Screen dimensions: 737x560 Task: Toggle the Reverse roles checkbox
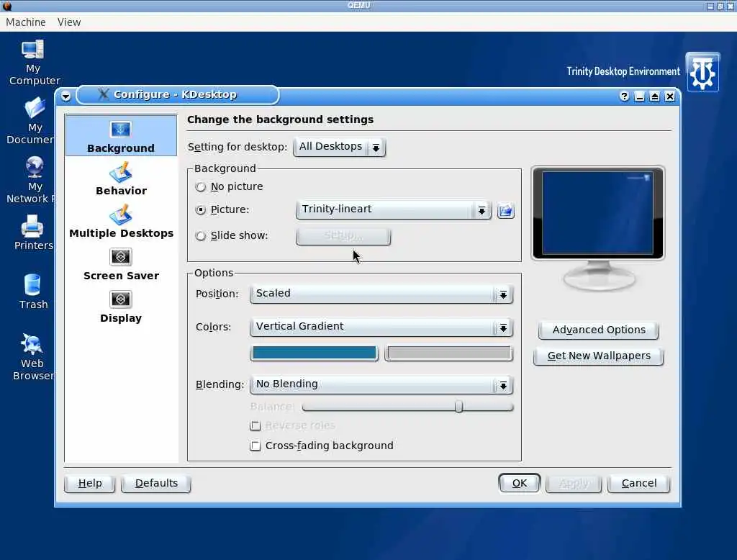[x=256, y=425]
